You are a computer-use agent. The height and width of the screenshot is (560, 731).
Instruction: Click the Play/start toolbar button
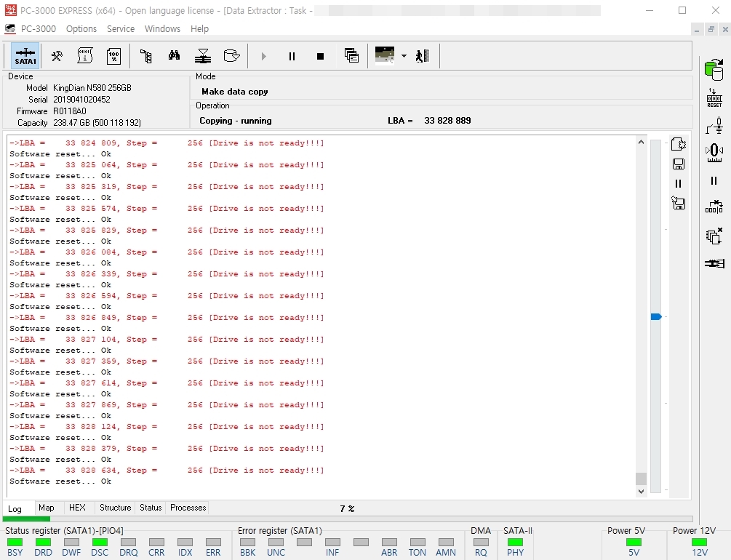(263, 57)
